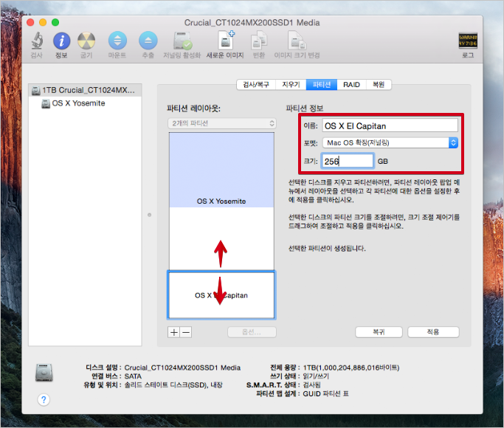Click the 저널링 활성화 toolbar icon
This screenshot has height=428, width=504.
[182, 41]
